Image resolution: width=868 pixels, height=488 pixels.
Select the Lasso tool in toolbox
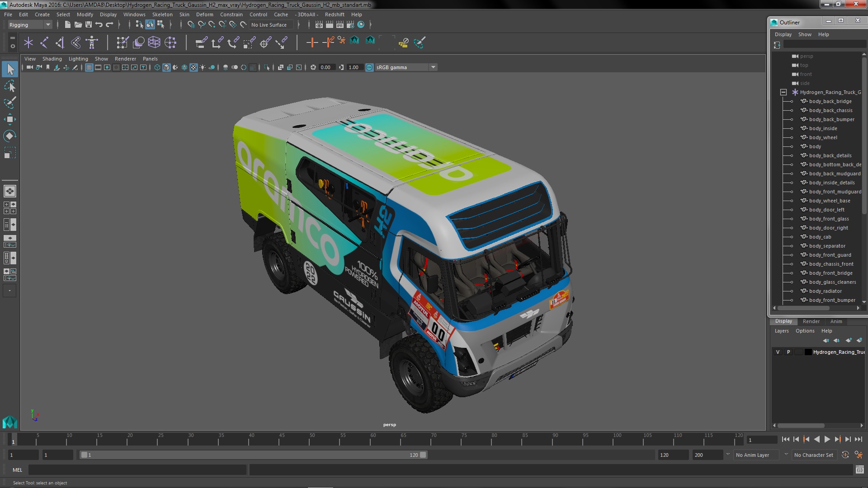(x=9, y=86)
